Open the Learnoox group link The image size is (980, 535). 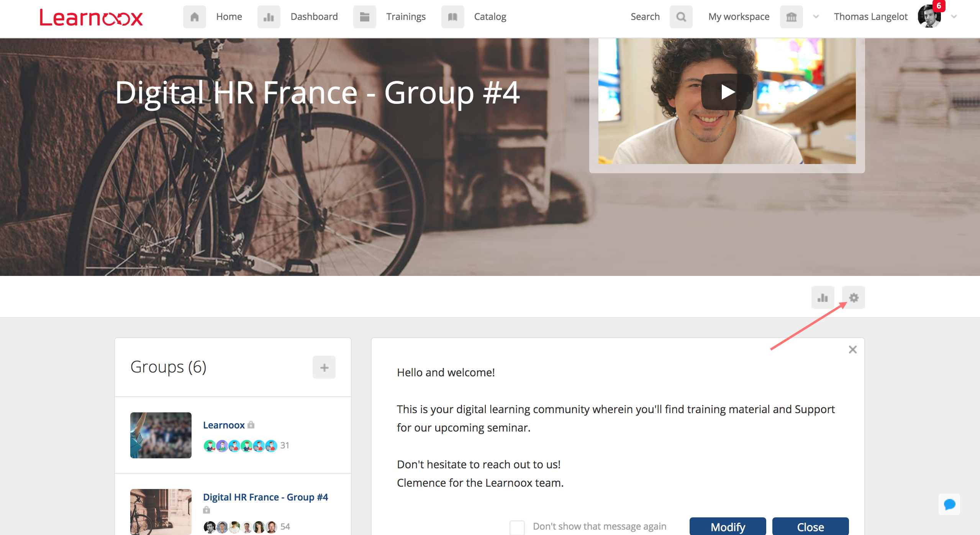(x=224, y=425)
